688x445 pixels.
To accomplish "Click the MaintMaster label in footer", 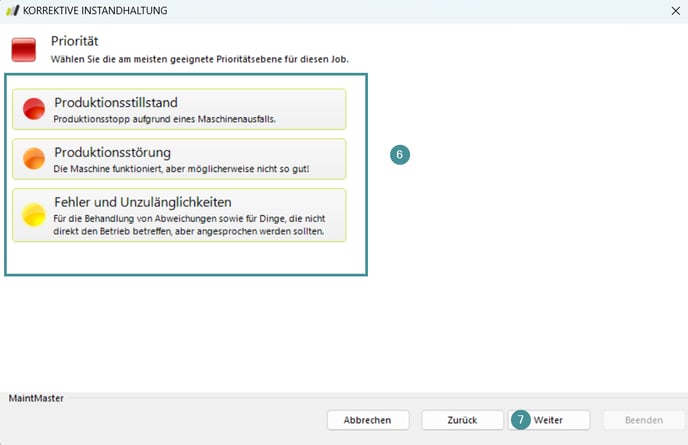I will [36, 398].
